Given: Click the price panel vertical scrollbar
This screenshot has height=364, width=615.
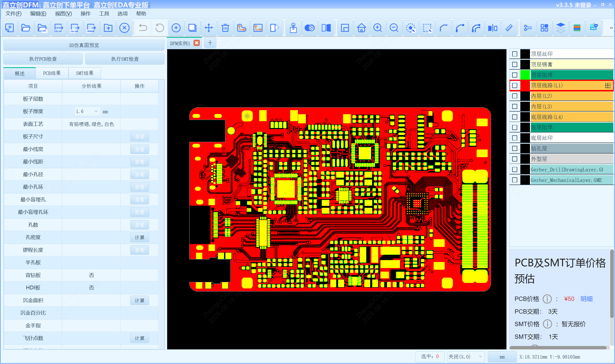Looking at the screenshot, I should 612,284.
